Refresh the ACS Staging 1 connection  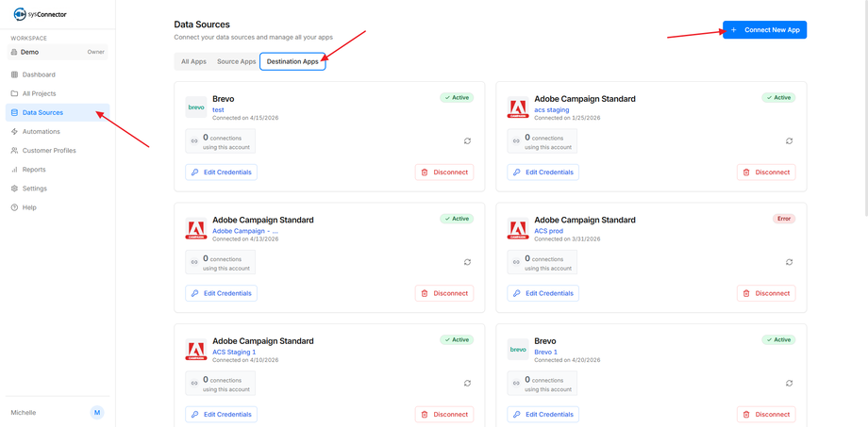point(467,384)
